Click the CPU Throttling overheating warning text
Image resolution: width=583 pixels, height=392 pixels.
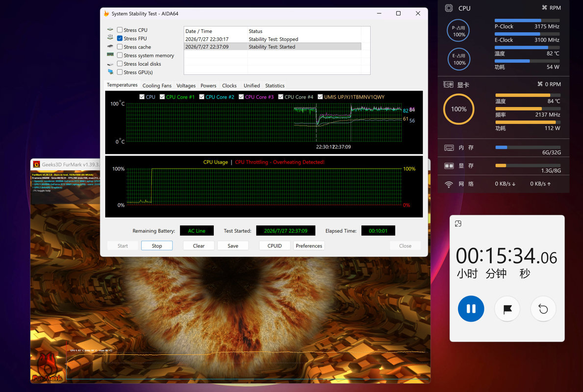pos(279,162)
